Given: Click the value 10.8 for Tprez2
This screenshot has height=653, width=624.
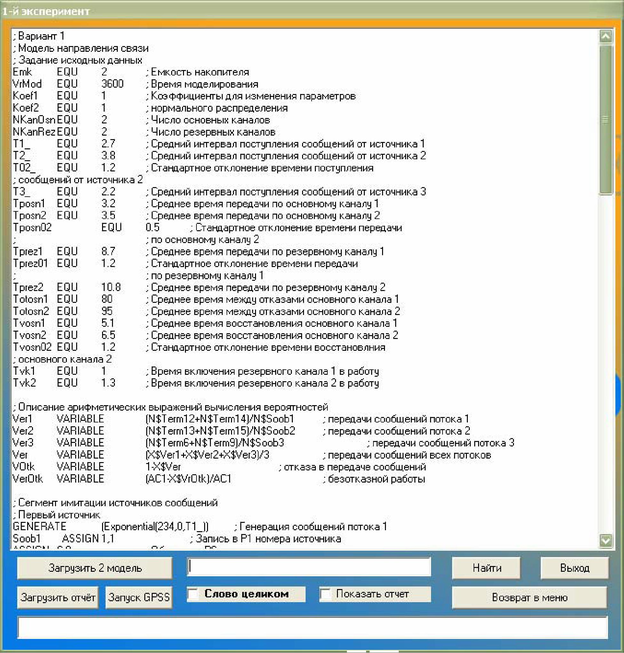Looking at the screenshot, I should pos(111,287).
